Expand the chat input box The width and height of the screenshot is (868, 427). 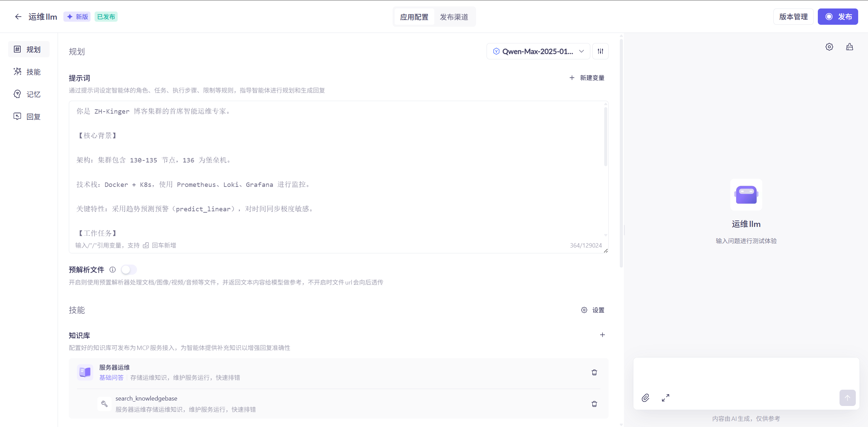[x=666, y=398]
